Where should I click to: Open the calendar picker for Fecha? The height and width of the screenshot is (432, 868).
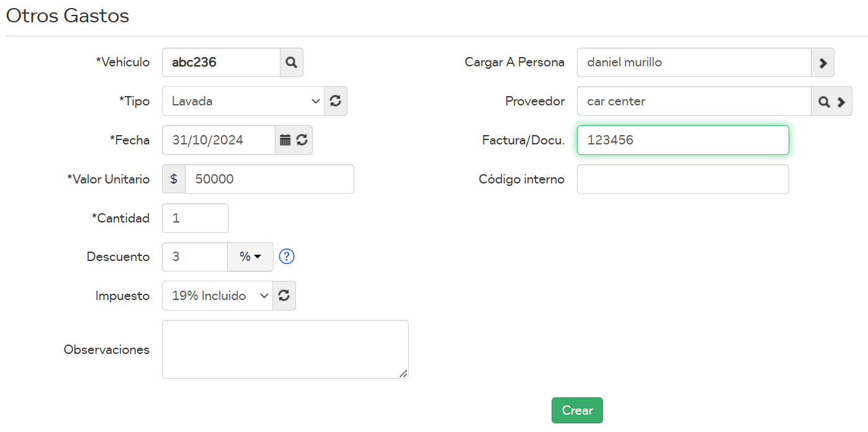285,140
